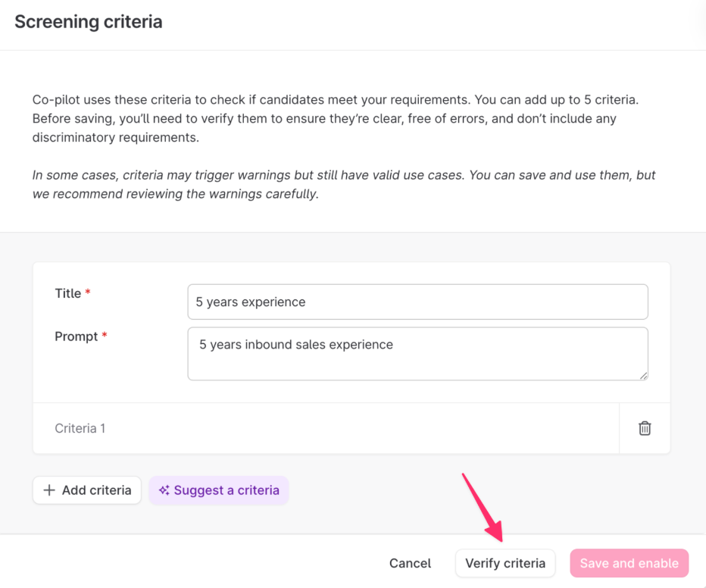Click the Save and enable button

point(629,563)
